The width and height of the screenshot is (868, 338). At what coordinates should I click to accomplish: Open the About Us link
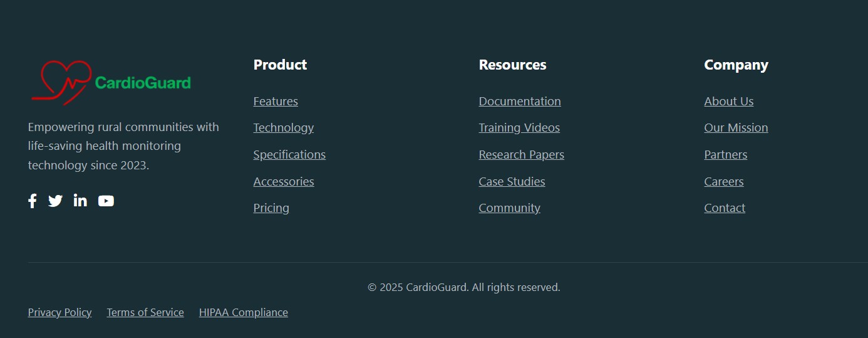(728, 101)
